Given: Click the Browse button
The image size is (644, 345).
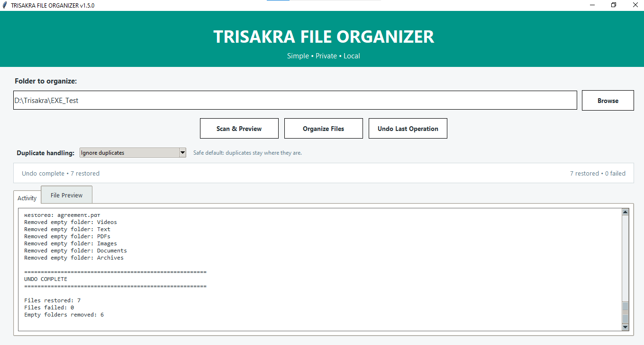Looking at the screenshot, I should (x=608, y=101).
